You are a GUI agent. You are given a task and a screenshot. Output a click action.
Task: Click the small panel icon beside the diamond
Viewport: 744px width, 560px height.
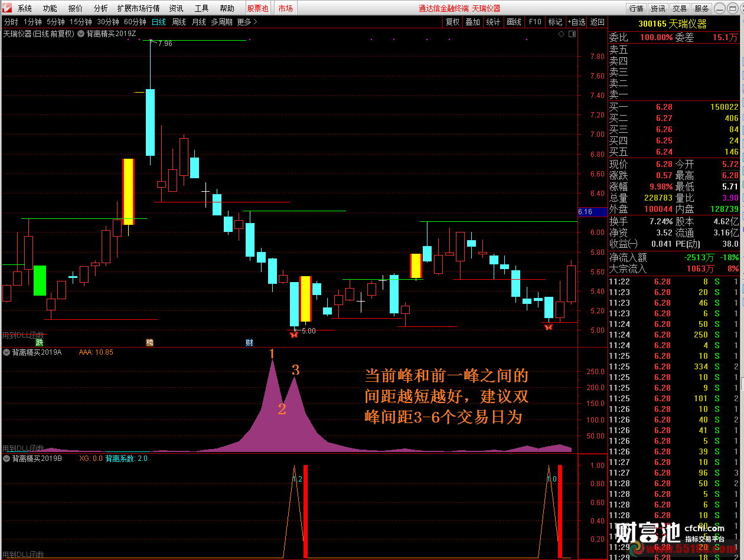[x=572, y=34]
